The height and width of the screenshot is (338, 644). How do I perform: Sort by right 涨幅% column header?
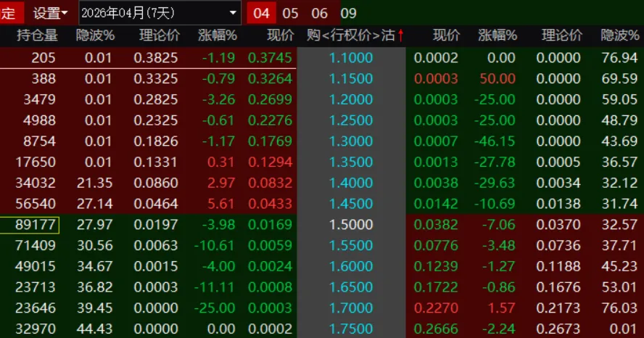click(x=498, y=36)
